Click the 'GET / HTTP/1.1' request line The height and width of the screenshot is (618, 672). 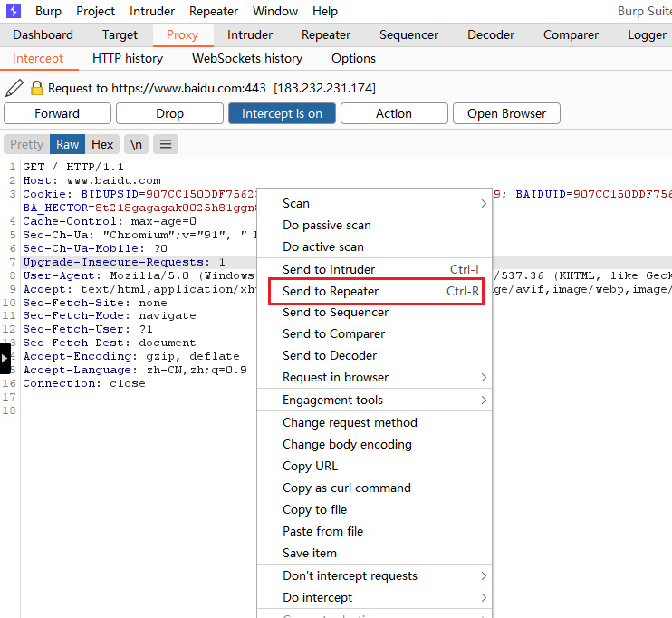(73, 167)
